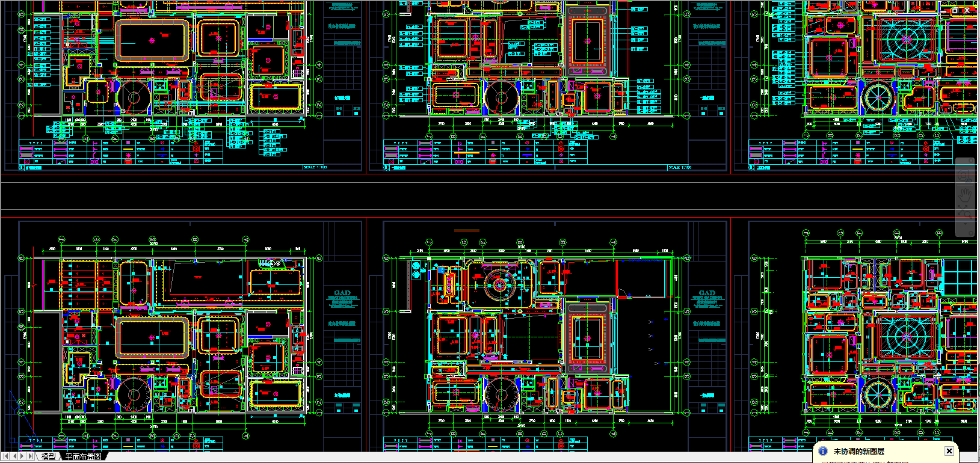Expand the zoom options arrow in navigation bar
980x463 pixels.
(965, 224)
